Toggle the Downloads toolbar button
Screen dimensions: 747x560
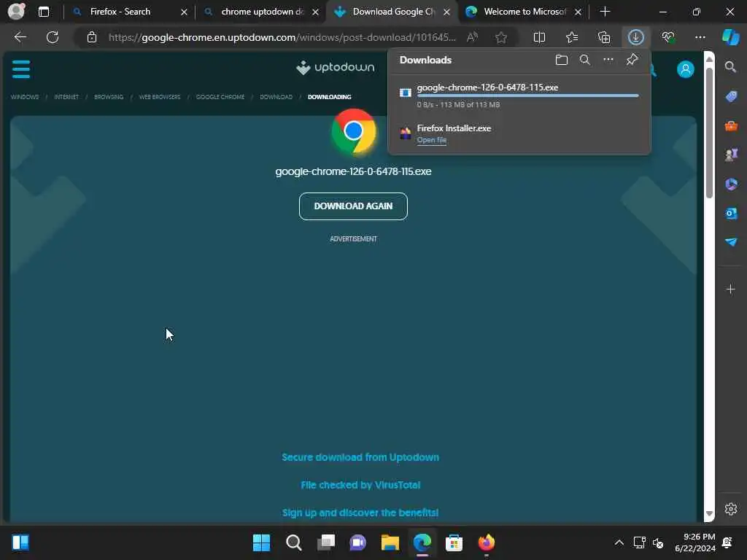[635, 37]
